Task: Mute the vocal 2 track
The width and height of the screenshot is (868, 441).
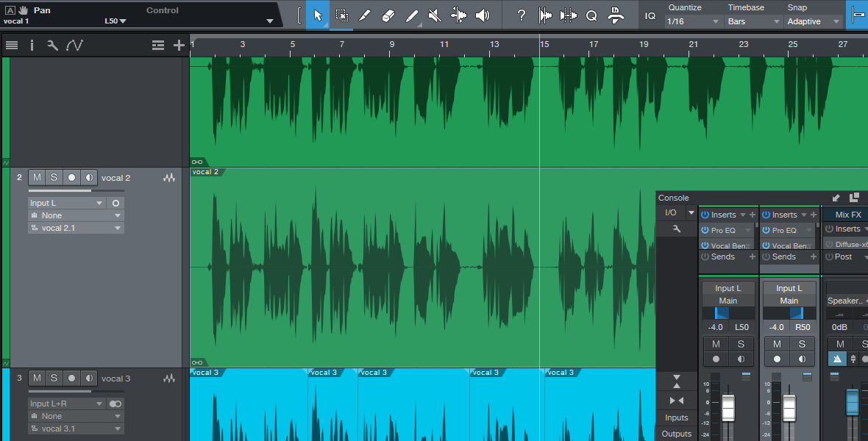Action: [37, 178]
